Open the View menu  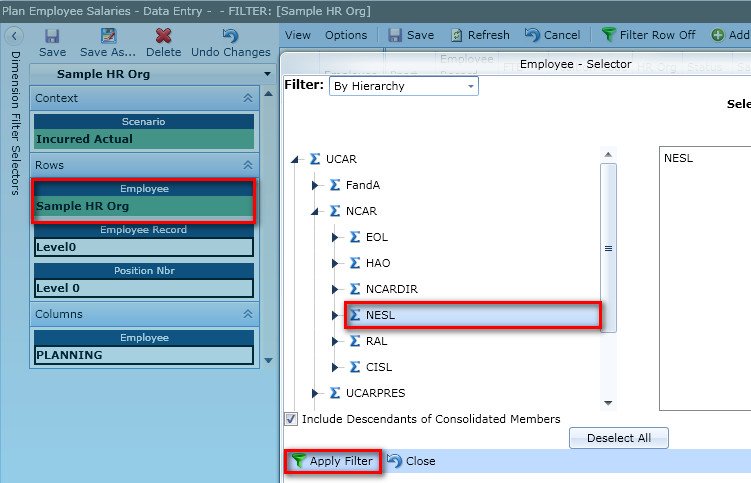point(297,35)
